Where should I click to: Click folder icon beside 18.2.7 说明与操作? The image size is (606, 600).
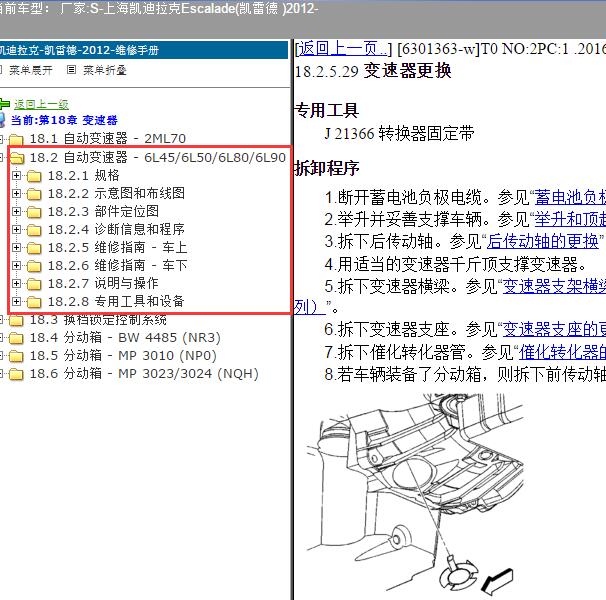34,284
